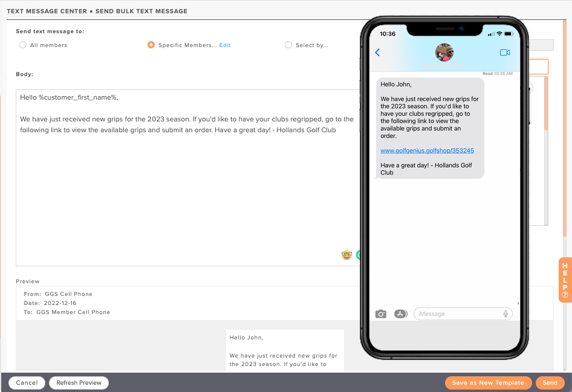The image size is (572, 392).
Task: Tap the microphone icon in iMessage field
Action: 505,313
